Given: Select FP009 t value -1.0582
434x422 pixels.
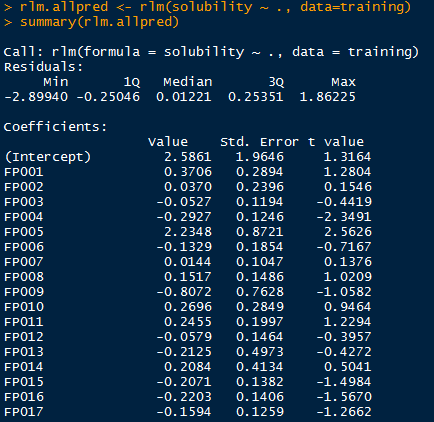Looking at the screenshot, I should click(x=344, y=292).
